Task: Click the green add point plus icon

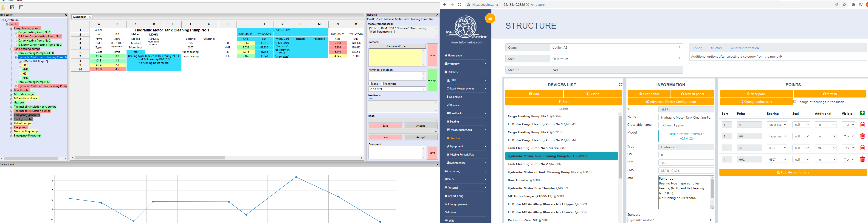Action: coord(862,113)
